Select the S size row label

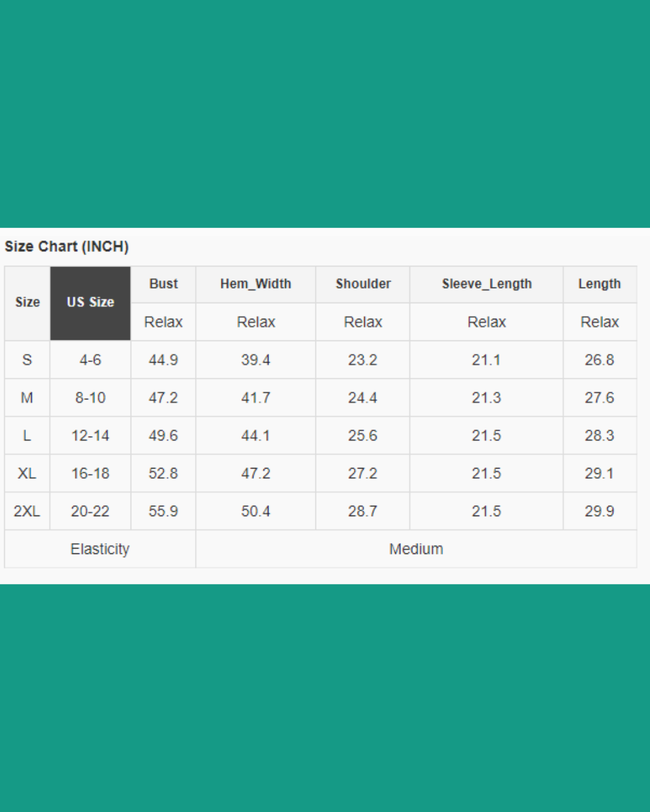click(x=27, y=360)
